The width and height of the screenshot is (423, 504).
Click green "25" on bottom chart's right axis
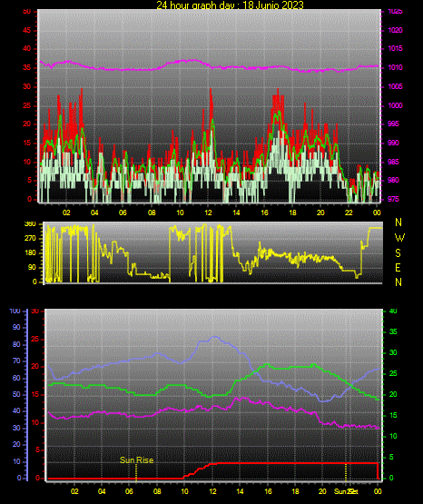pyautogui.click(x=393, y=373)
